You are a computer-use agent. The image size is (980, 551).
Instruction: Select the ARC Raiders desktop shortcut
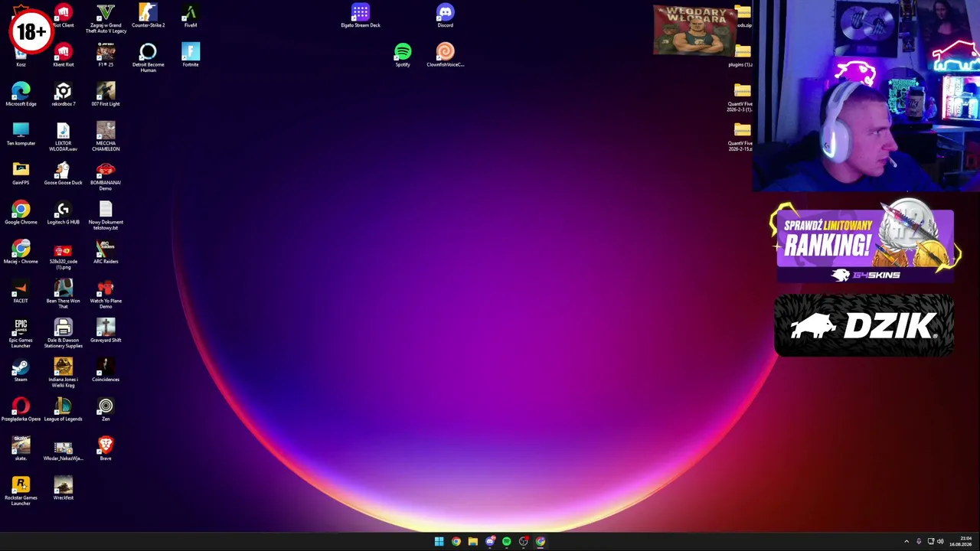pos(106,253)
